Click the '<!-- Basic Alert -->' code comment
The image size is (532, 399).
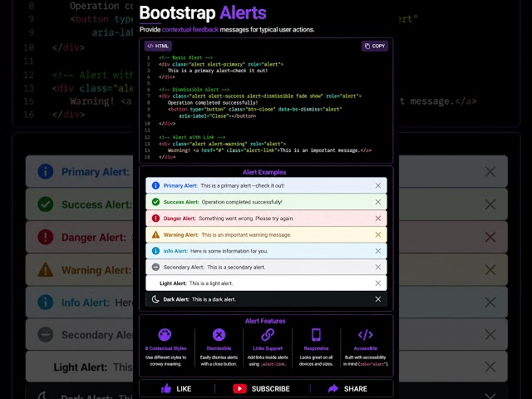[186, 57]
